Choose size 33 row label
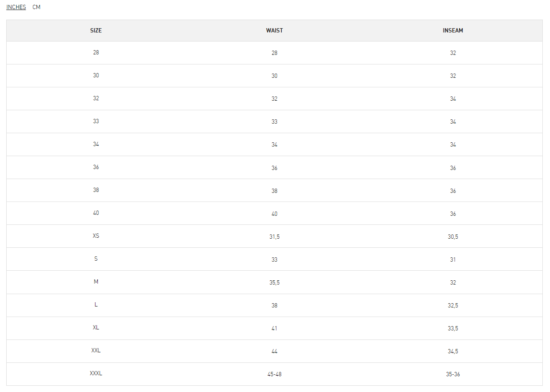This screenshot has width=550, height=392. point(96,121)
